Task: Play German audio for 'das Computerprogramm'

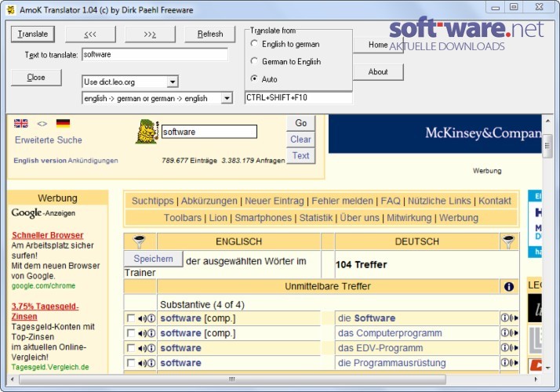Action: click(514, 332)
